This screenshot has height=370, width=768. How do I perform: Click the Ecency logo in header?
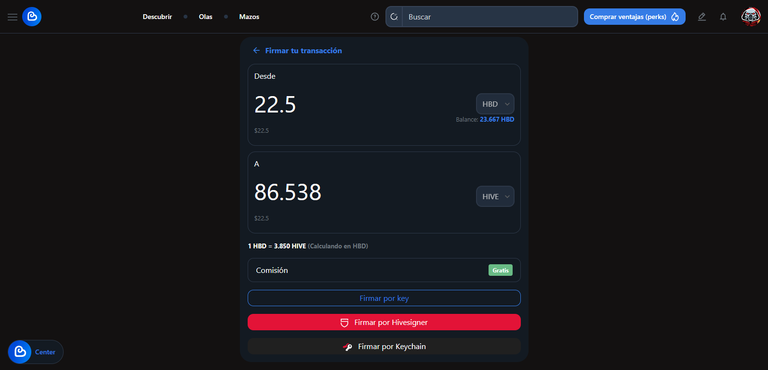click(x=32, y=17)
